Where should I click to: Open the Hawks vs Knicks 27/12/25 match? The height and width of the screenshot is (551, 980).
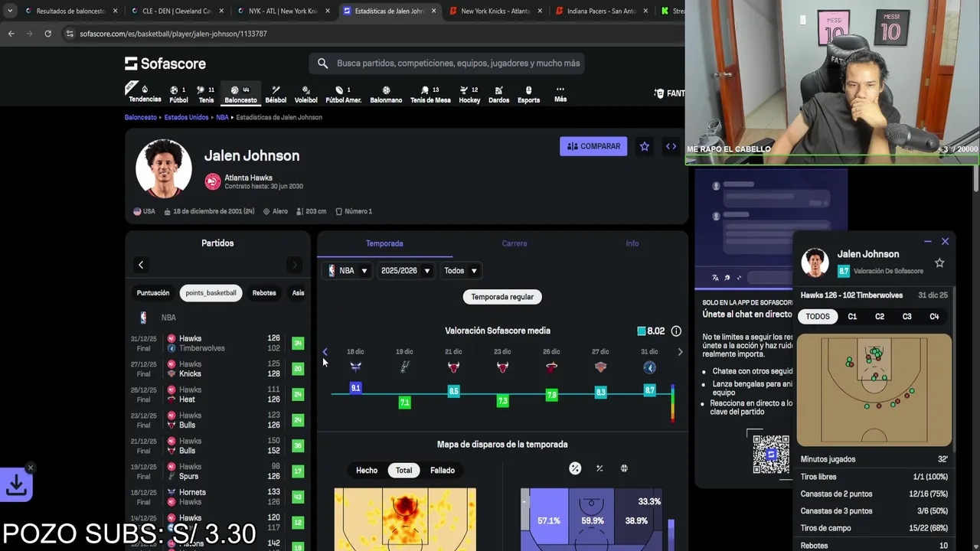217,369
